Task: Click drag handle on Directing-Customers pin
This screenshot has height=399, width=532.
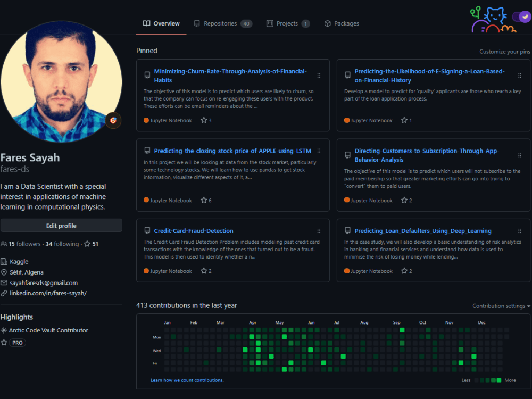Action: [519, 155]
